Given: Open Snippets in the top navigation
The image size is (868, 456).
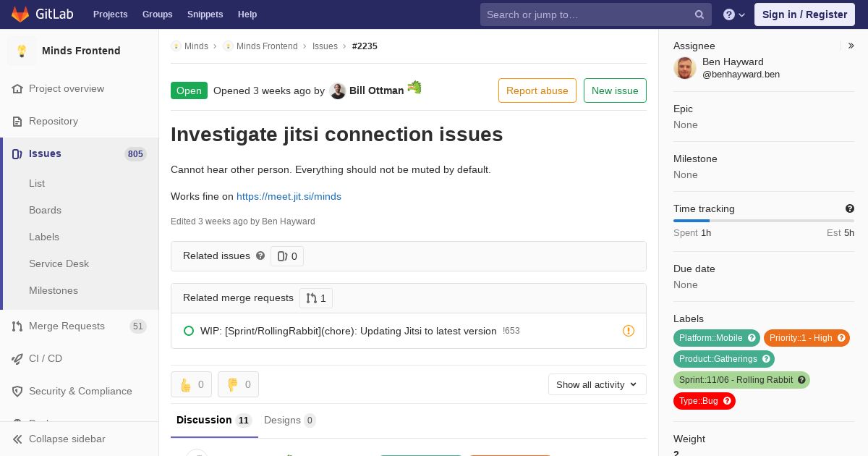Looking at the screenshot, I should (205, 14).
